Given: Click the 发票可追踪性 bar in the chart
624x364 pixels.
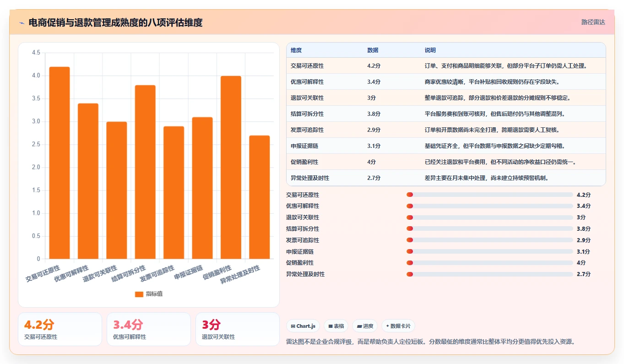Looking at the screenshot, I should pos(174,193).
